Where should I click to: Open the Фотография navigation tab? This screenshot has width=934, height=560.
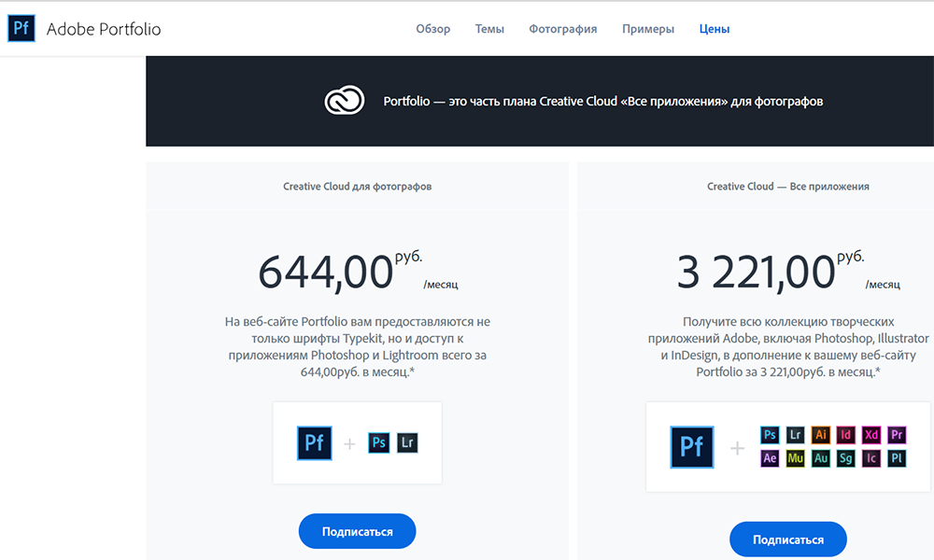pos(562,29)
